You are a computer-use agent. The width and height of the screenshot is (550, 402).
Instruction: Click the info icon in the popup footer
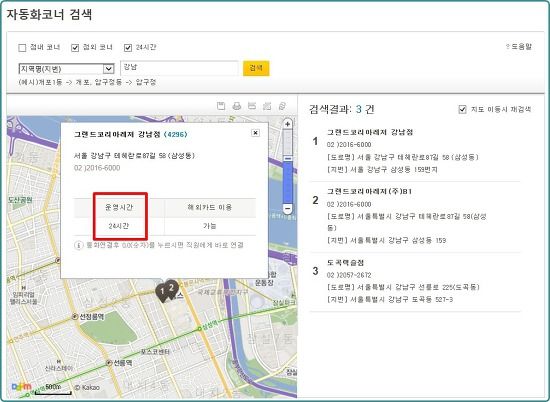coord(78,245)
